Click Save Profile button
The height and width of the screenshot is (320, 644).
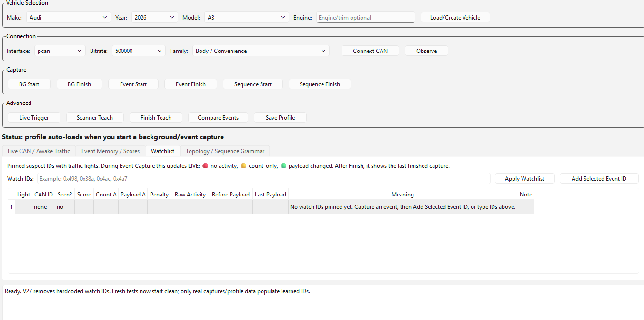[x=280, y=118]
